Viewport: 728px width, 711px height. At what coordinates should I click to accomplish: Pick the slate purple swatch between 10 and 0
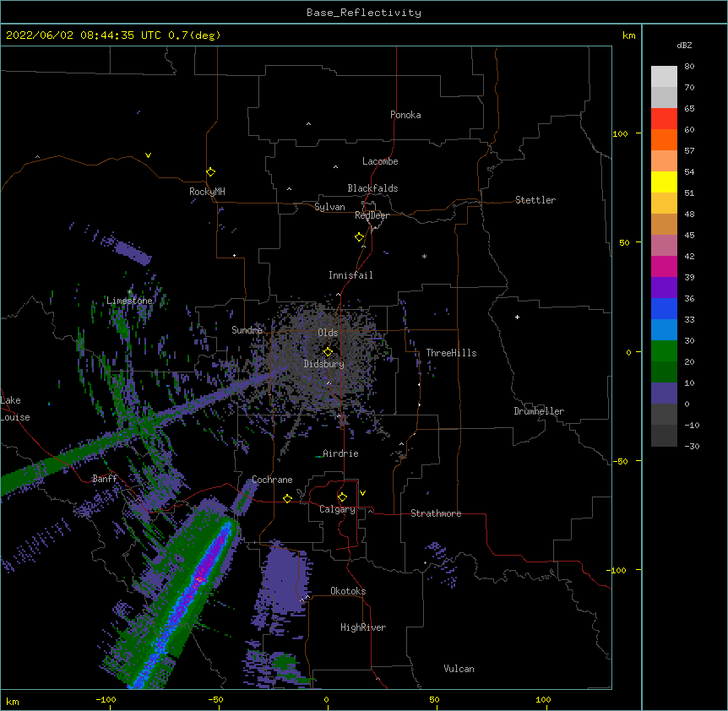click(664, 393)
